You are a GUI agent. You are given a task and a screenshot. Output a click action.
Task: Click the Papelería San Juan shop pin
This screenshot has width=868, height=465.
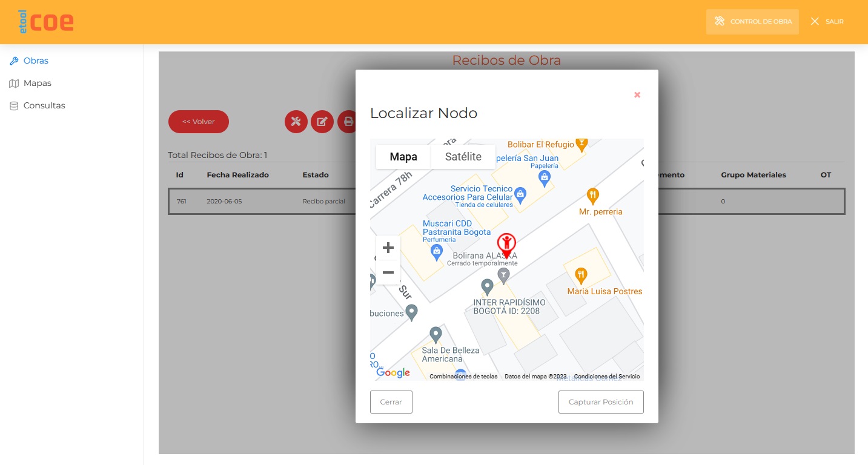point(544,177)
